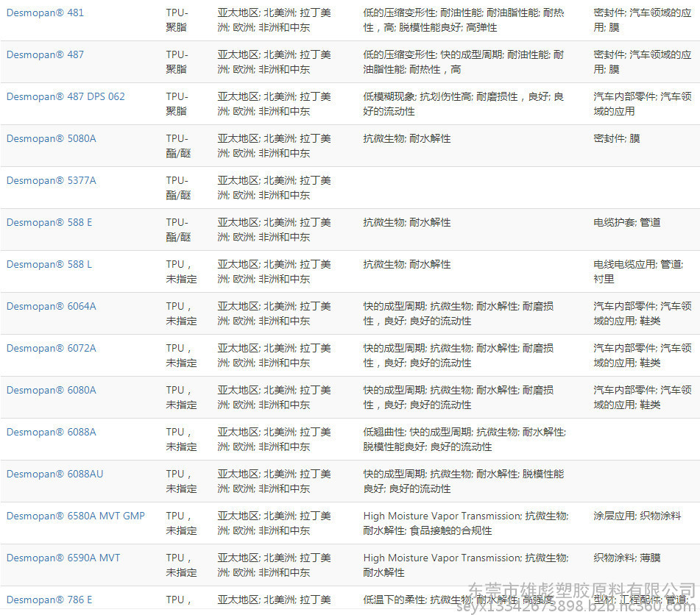The width and height of the screenshot is (700, 615).
Task: Select the region text in the Desmopan® 5377A row
Action: (x=274, y=188)
